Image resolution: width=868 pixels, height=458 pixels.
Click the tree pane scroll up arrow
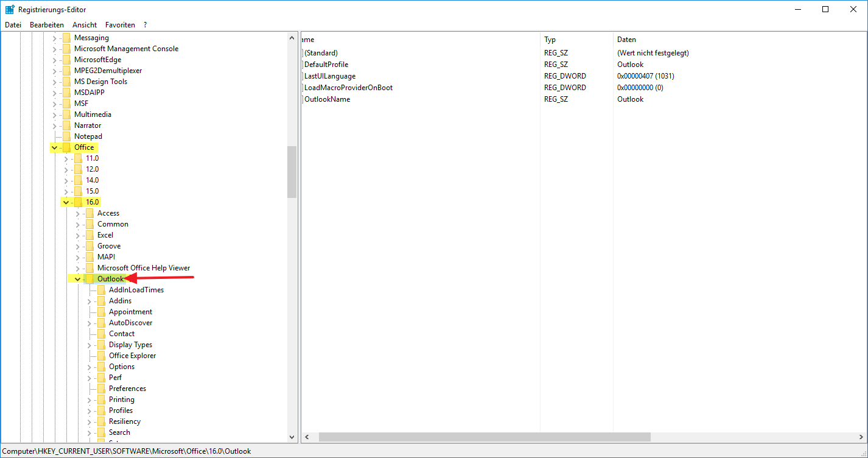292,38
